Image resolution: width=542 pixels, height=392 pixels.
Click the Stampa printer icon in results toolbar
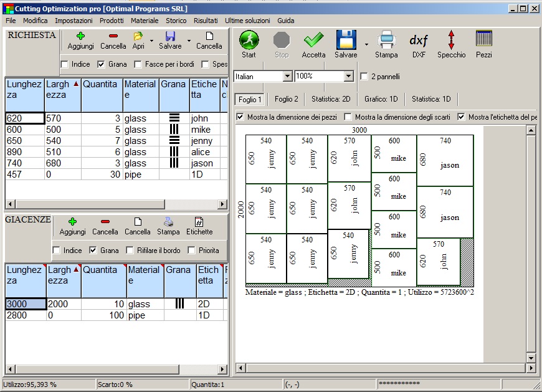pyautogui.click(x=386, y=41)
